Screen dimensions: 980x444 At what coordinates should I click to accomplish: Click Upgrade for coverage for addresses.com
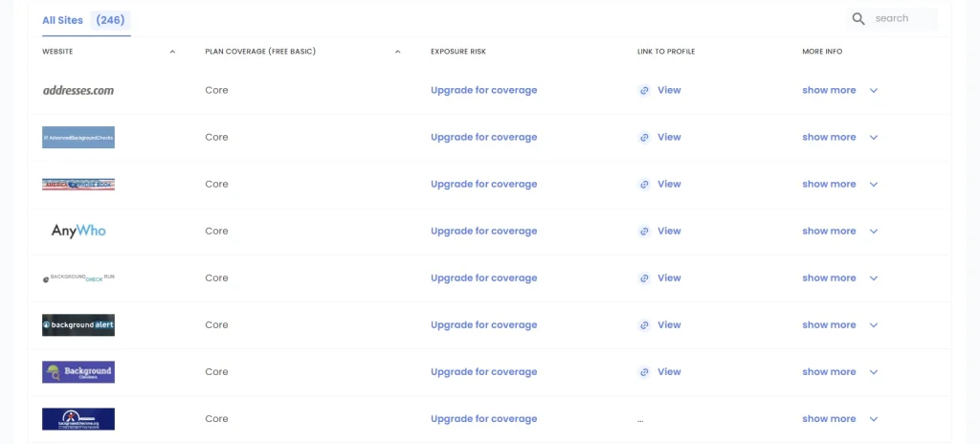coord(483,90)
